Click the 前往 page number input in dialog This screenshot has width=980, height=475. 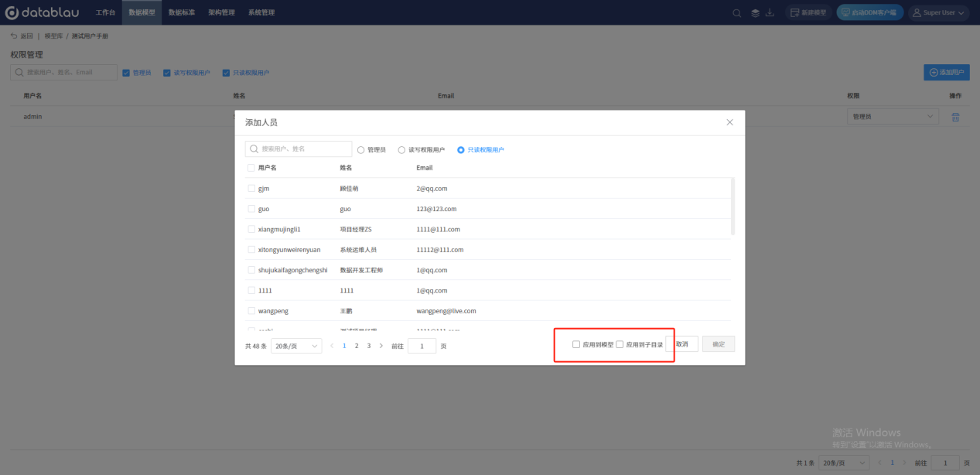tap(422, 346)
